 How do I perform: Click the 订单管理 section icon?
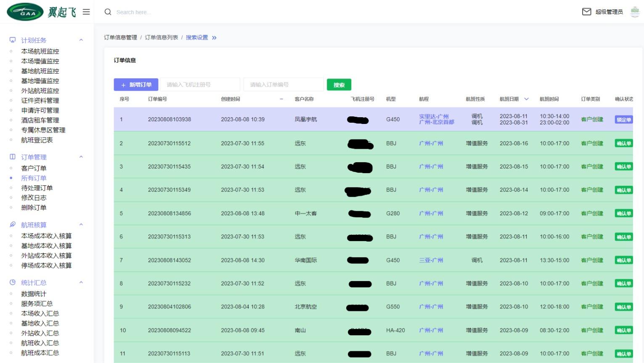click(x=13, y=157)
